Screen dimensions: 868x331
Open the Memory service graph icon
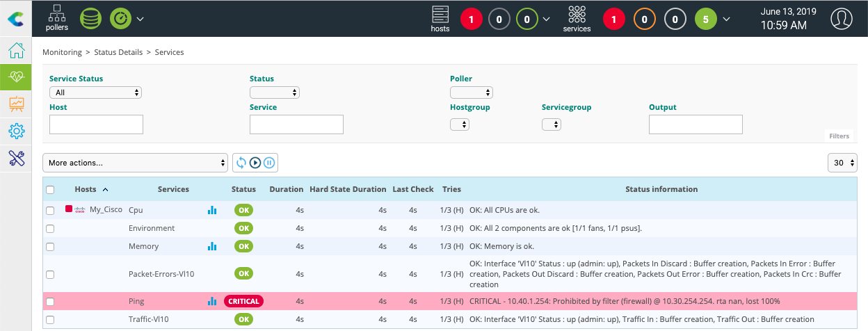[212, 245]
